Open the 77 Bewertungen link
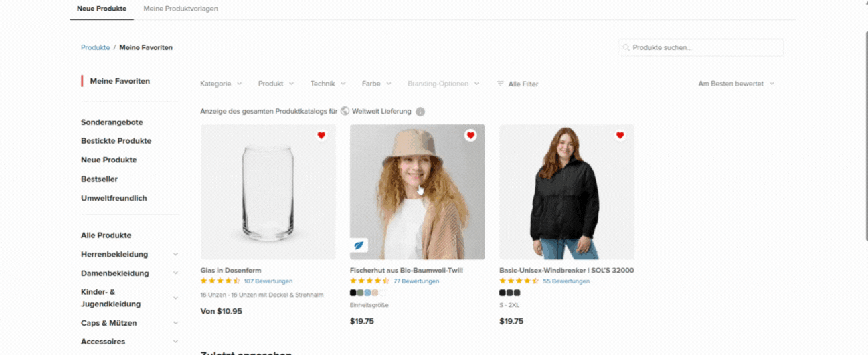The image size is (868, 355). (x=416, y=281)
